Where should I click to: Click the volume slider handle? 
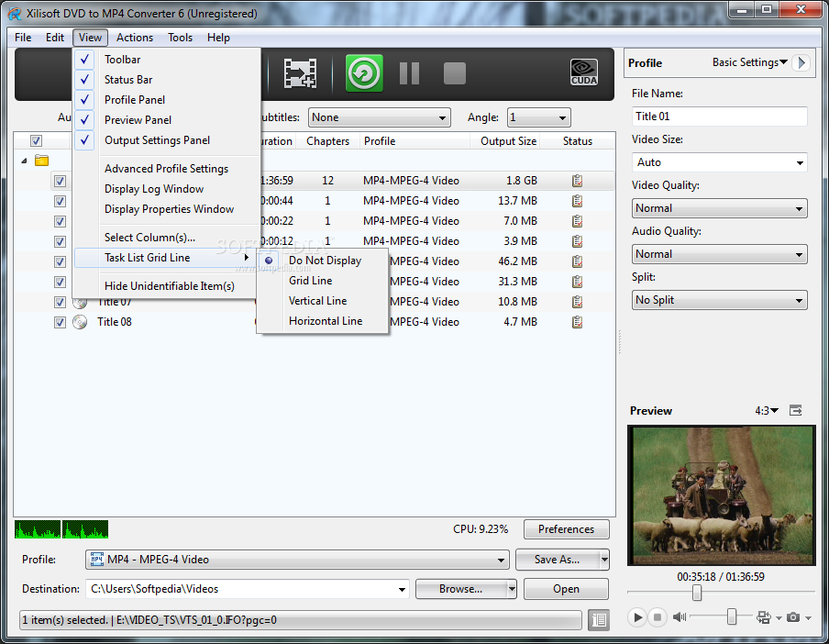732,616
